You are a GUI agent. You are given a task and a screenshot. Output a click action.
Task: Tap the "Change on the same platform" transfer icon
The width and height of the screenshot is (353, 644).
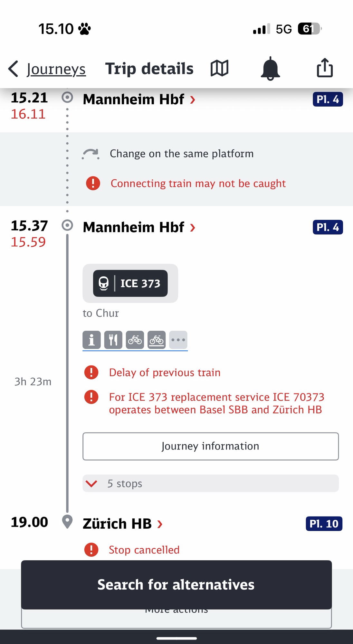[91, 154]
